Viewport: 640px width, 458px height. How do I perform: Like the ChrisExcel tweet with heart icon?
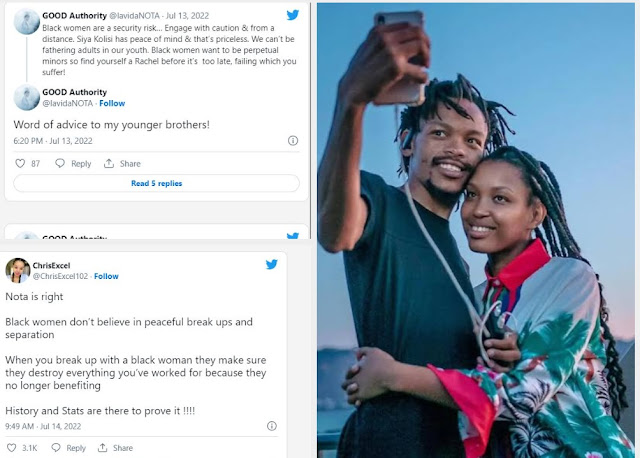[12, 448]
